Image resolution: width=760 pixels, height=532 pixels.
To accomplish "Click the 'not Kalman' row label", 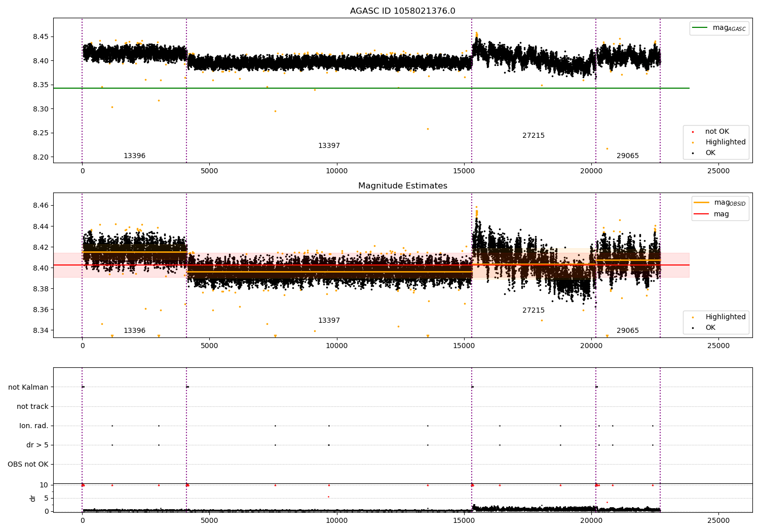I will click(x=28, y=387).
